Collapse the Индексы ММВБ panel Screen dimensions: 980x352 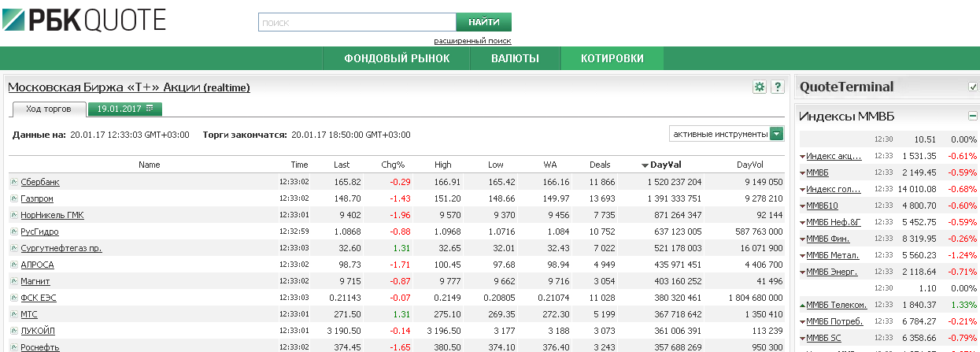973,116
